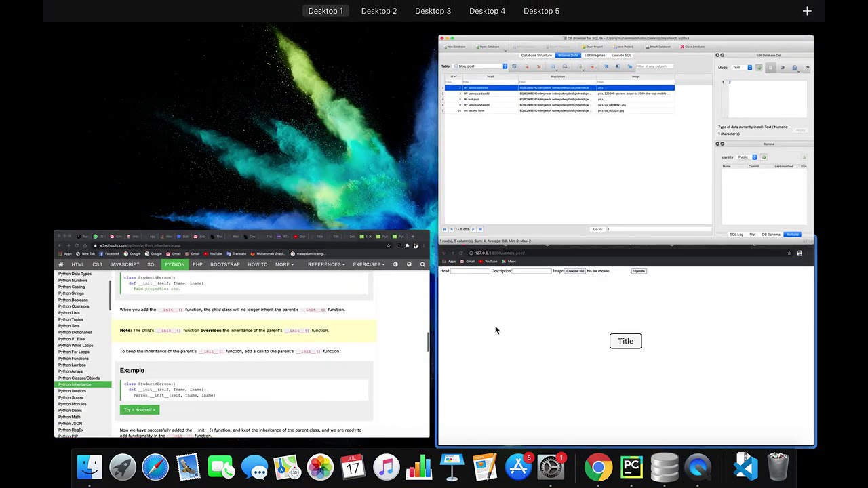Switch to Desktop 2 space
The height and width of the screenshot is (488, 868).
click(379, 11)
